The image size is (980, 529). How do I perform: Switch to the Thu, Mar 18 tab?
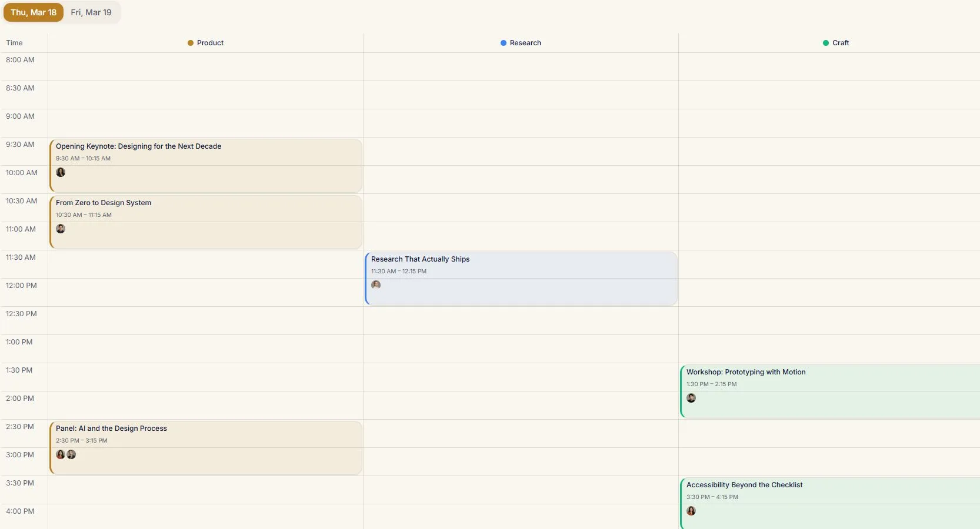[x=34, y=12]
